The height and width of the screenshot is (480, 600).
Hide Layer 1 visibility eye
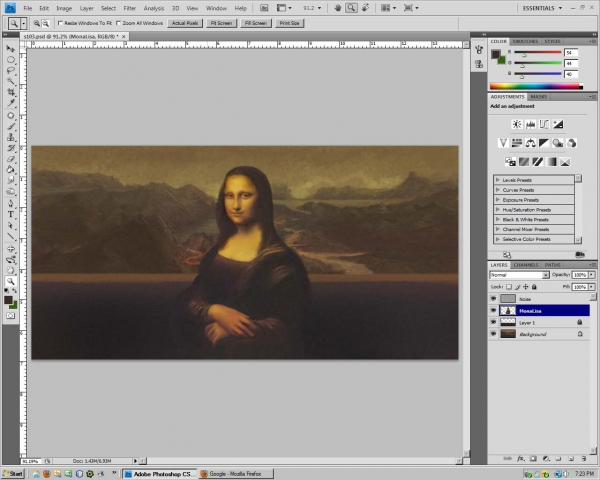pyautogui.click(x=493, y=322)
